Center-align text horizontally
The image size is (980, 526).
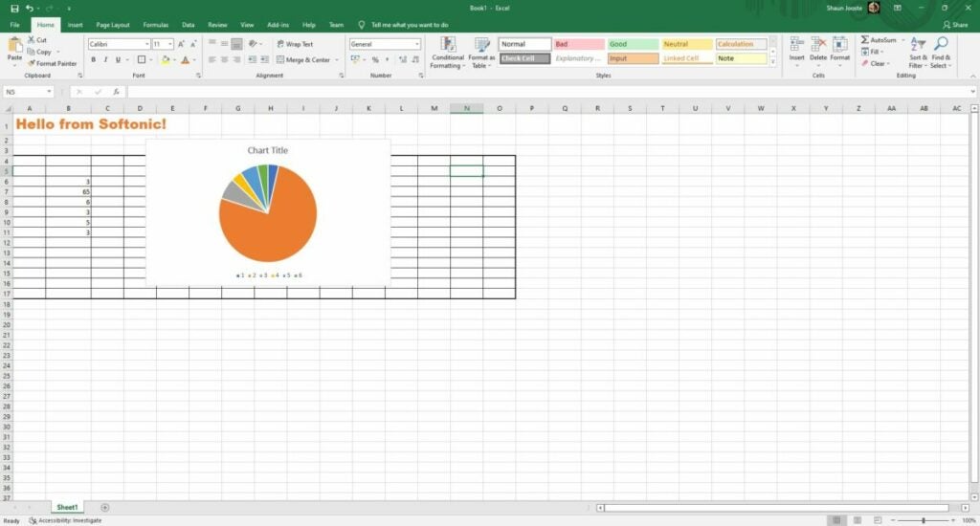[224, 60]
